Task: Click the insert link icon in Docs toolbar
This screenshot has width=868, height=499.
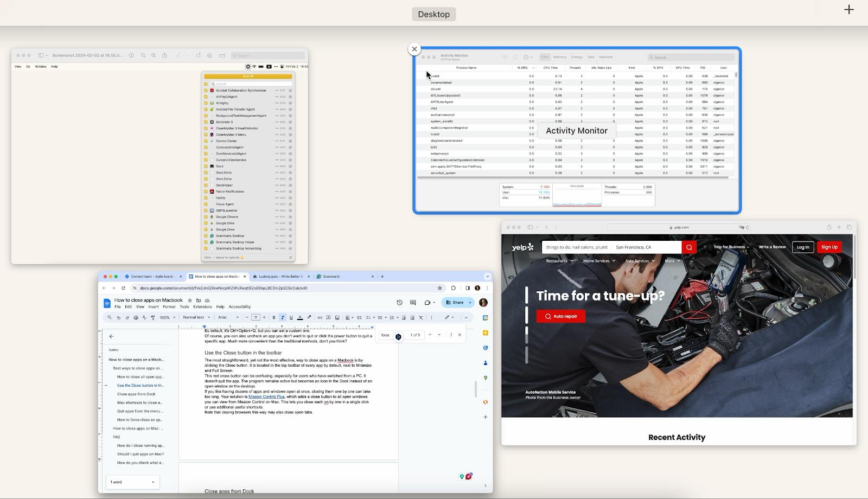Action: (320, 317)
